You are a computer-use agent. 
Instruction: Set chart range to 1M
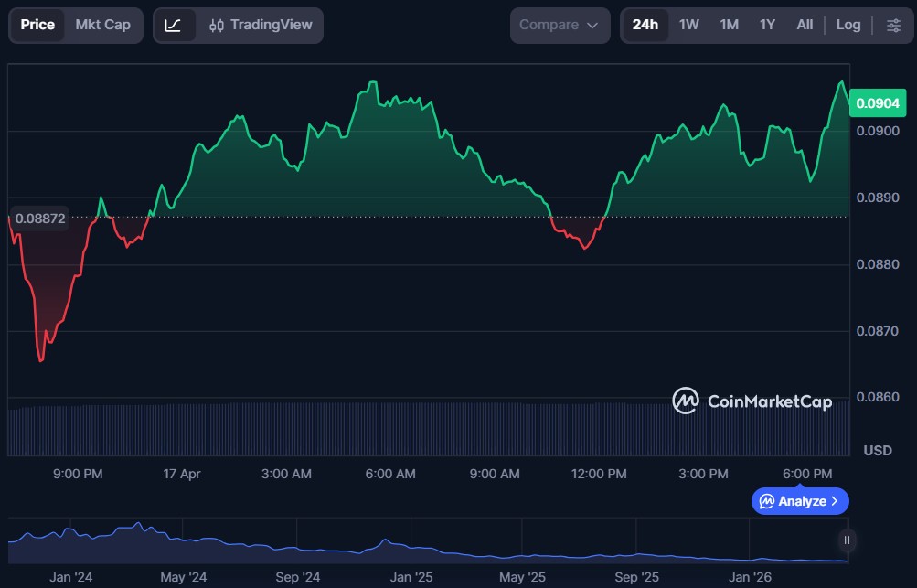[729, 26]
